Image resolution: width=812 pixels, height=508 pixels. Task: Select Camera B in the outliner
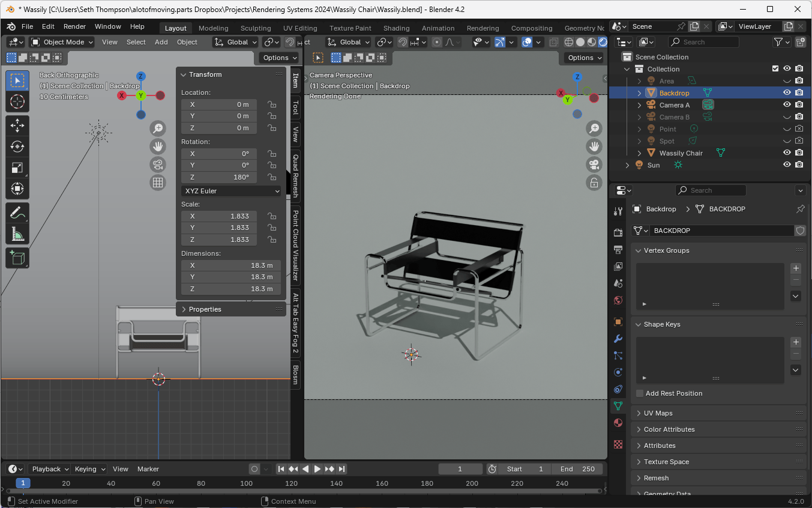(x=674, y=117)
